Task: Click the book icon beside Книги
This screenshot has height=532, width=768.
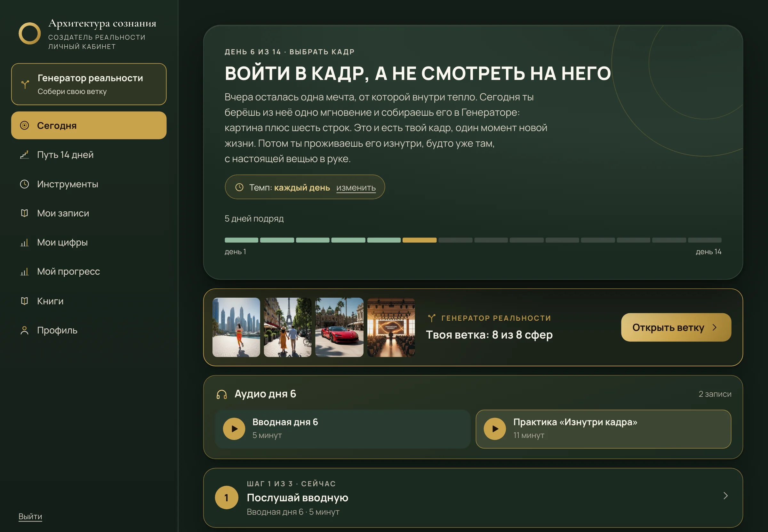Action: 24,301
